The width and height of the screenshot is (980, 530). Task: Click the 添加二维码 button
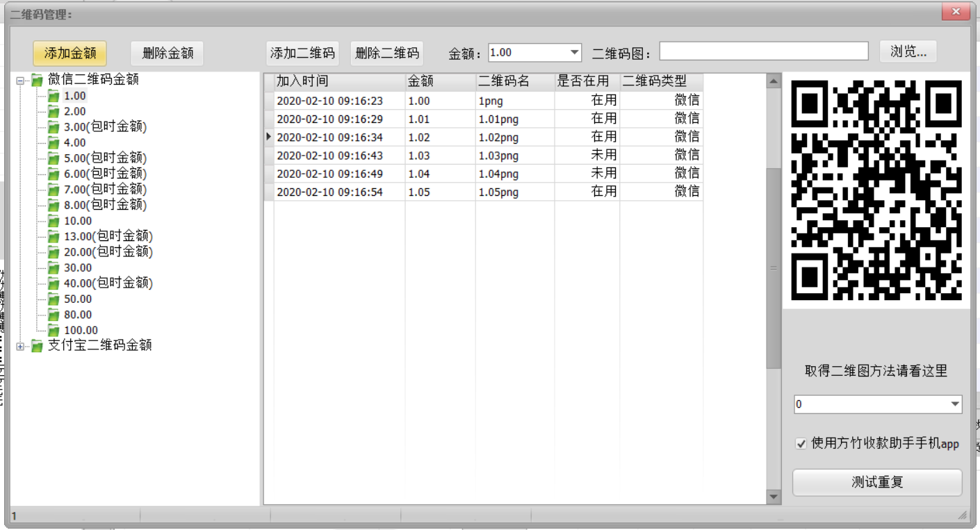tap(302, 53)
